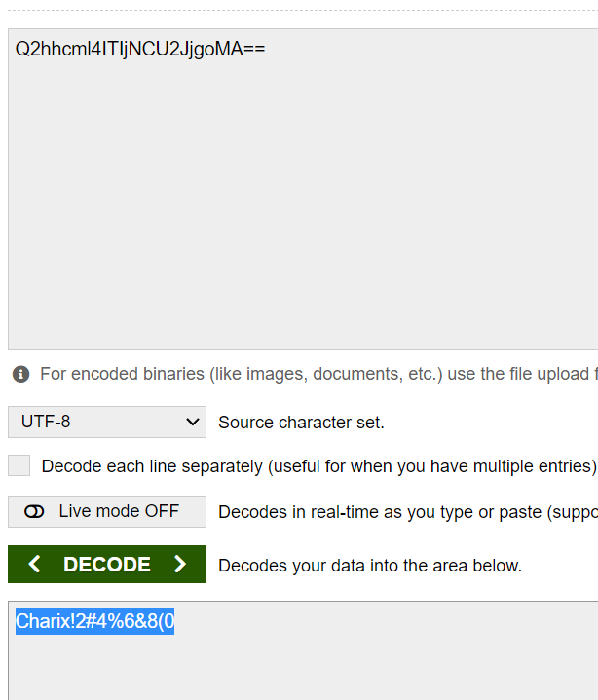Viewport: 598px width, 700px height.
Task: Click the left chevron on the DECODE button
Action: pos(35,565)
